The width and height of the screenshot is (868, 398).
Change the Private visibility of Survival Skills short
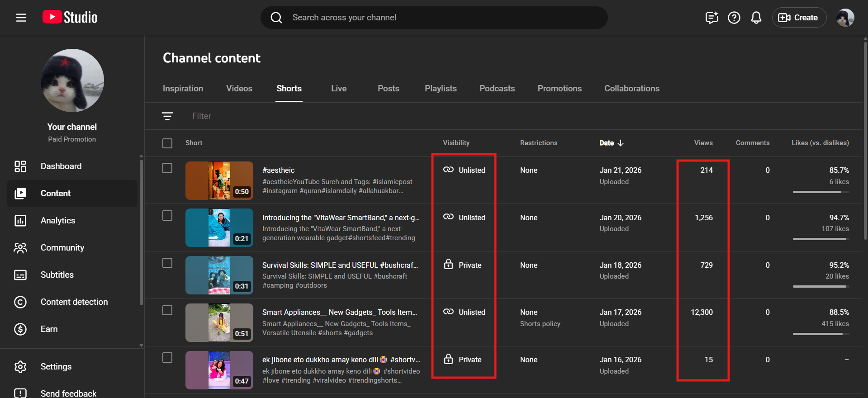[x=463, y=265]
